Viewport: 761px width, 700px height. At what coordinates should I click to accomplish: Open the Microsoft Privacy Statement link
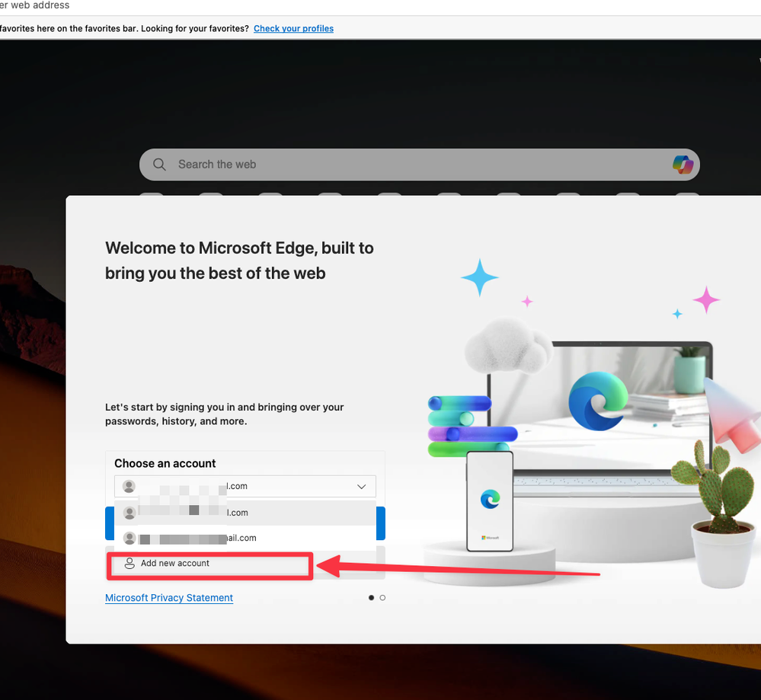[x=169, y=598]
